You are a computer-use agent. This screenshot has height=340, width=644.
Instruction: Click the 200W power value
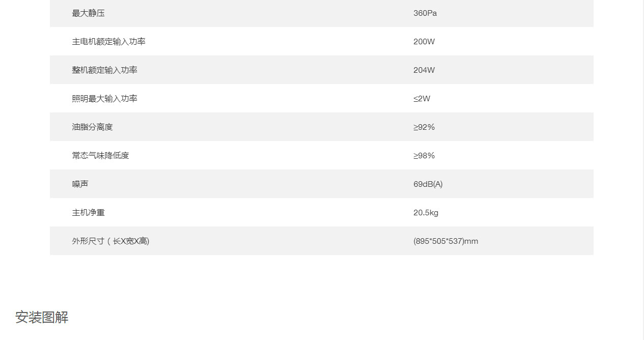click(x=424, y=42)
